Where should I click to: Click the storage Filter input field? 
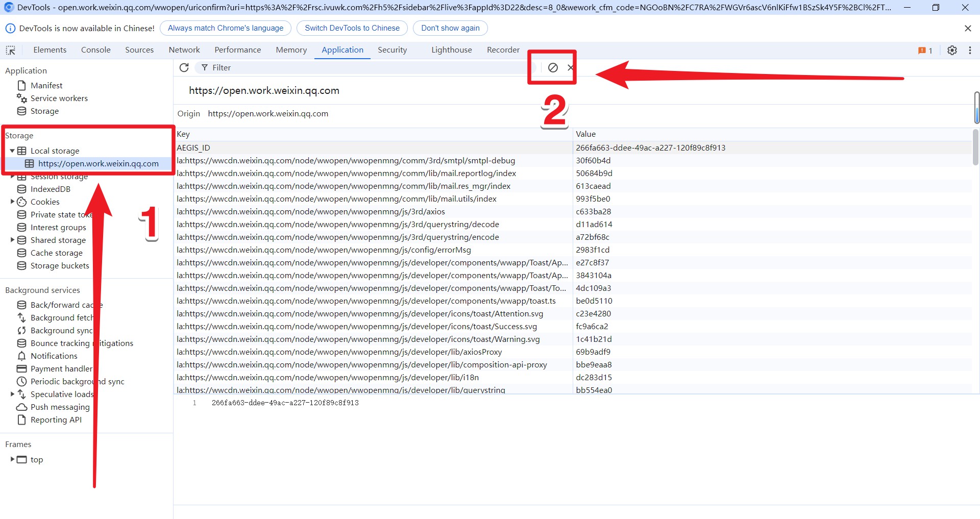tap(365, 67)
